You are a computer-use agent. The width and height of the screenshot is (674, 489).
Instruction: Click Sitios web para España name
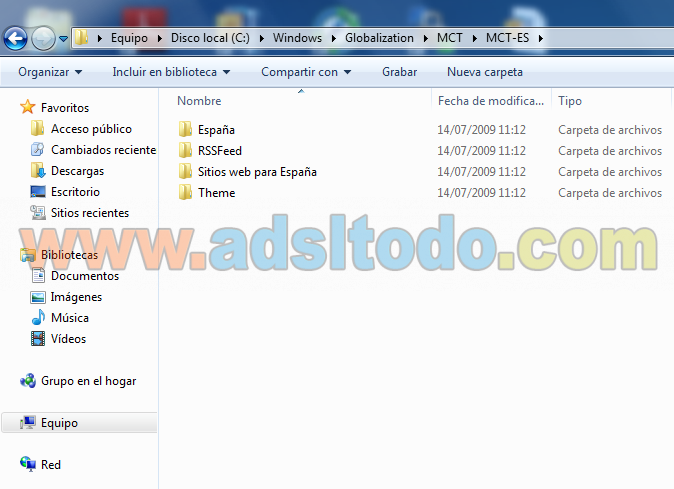(x=257, y=172)
